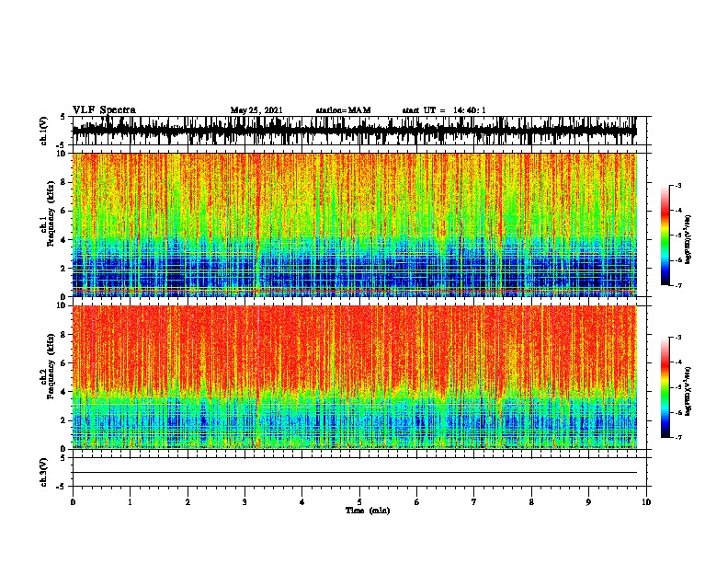
Task: Click the ch.2 color scale bar
Action: (665, 387)
